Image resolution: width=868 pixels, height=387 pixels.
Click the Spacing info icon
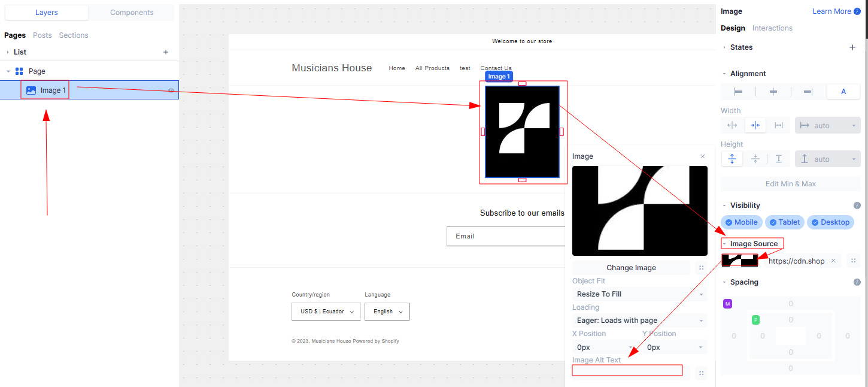(857, 282)
